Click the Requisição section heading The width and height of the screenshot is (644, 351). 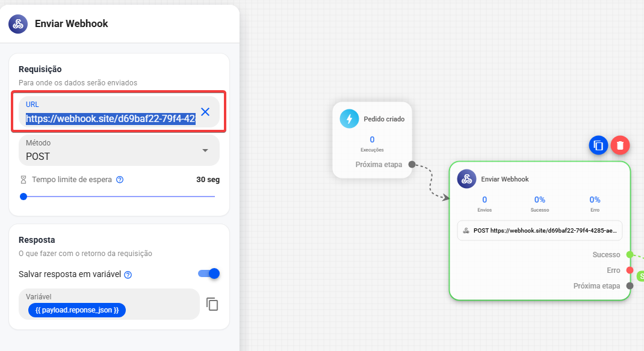(40, 69)
